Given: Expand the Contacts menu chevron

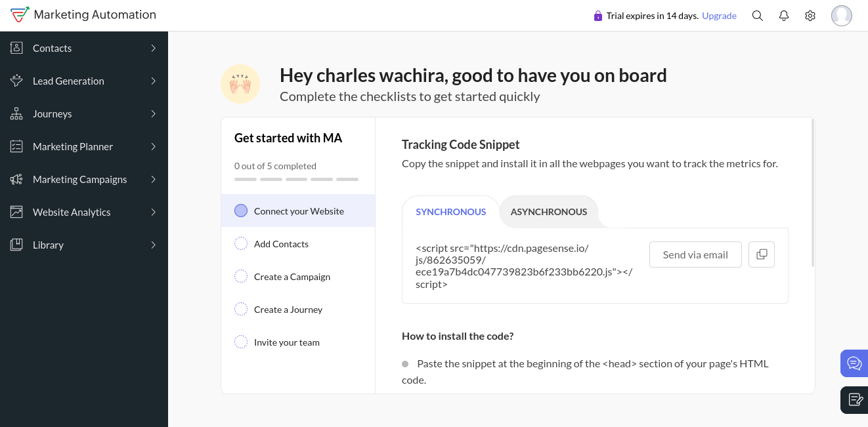Looking at the screenshot, I should [153, 48].
